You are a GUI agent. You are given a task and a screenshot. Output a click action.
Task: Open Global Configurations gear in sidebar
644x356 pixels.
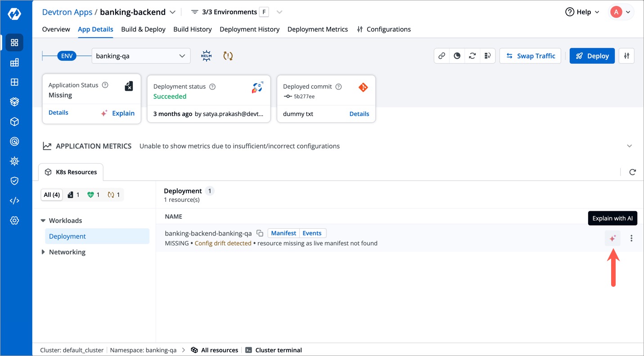14,220
